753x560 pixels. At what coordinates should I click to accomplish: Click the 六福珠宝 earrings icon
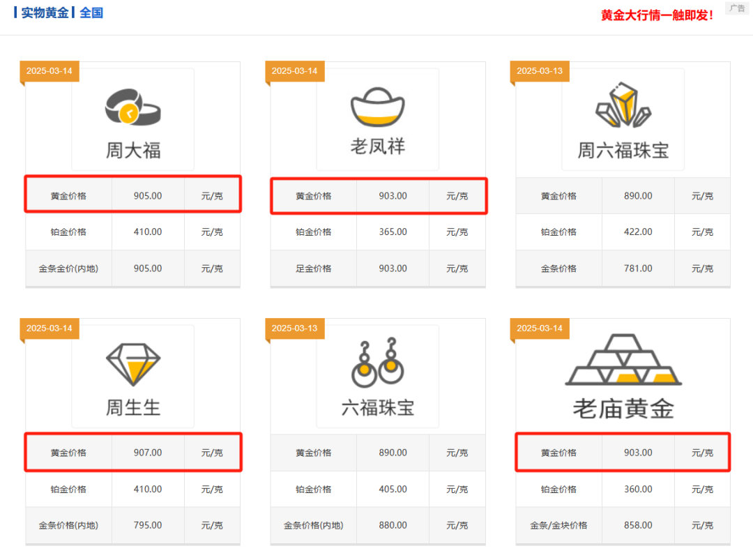pos(377,362)
